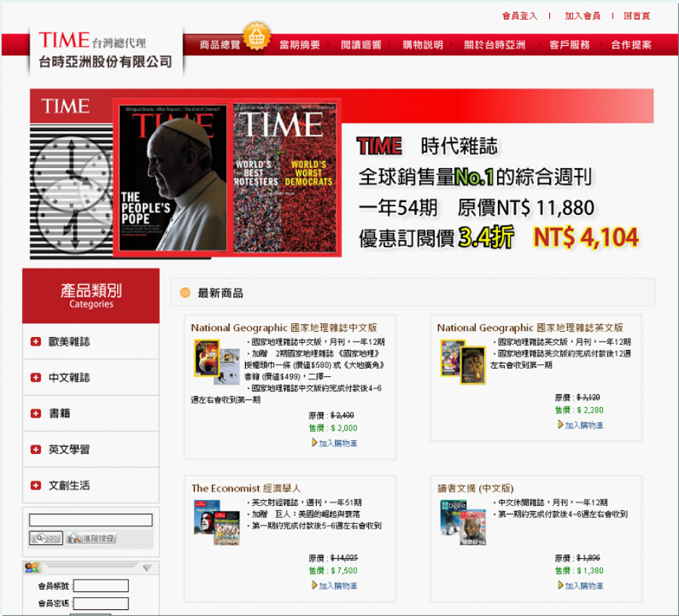
Task: Expand the 英文學習 category plus icon
Action: 35,449
